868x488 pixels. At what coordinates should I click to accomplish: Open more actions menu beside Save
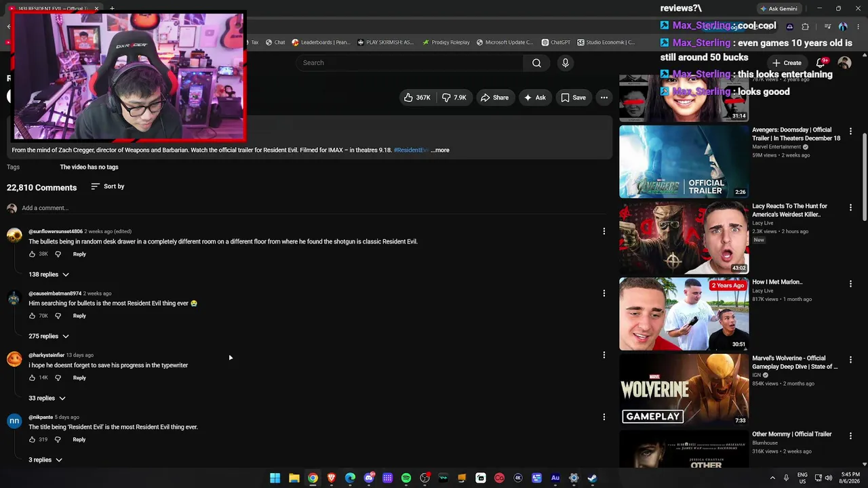(x=604, y=98)
